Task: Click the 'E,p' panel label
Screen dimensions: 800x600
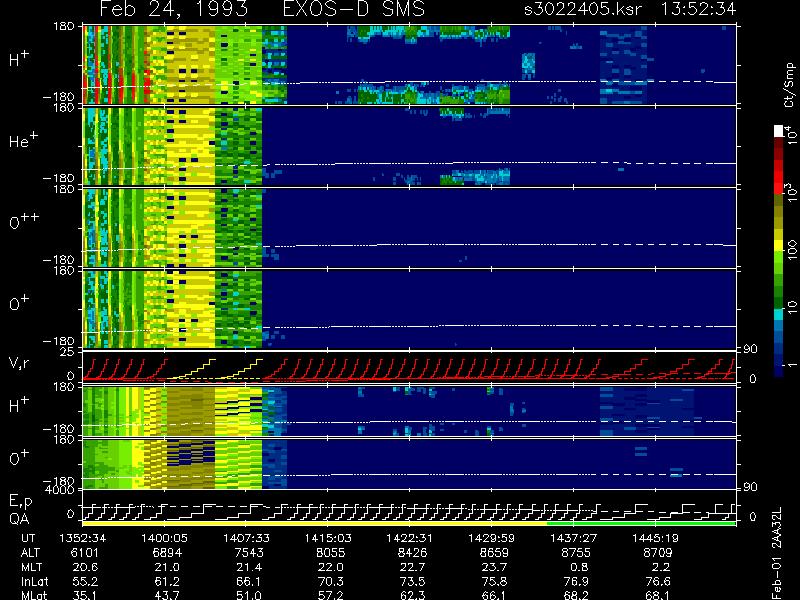Action: pos(20,502)
